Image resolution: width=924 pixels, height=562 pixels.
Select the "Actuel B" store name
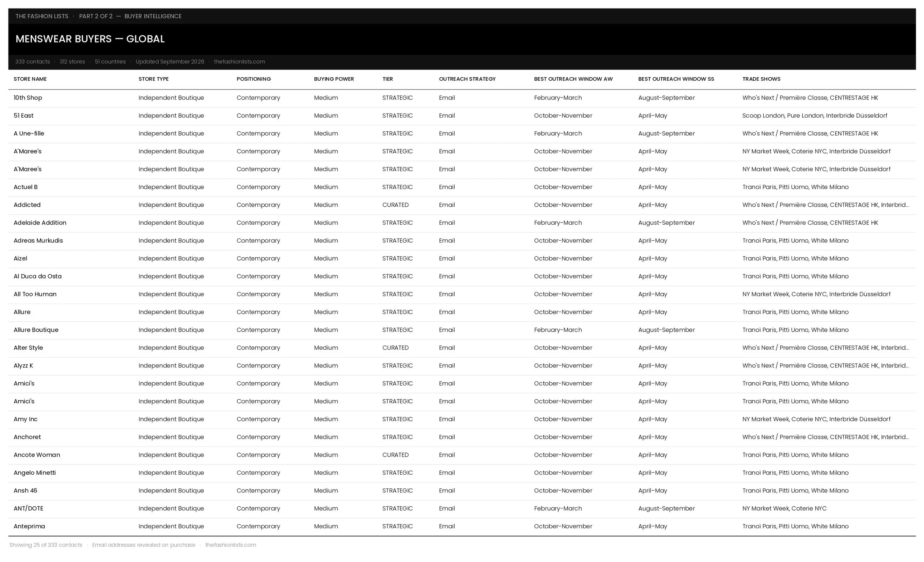point(26,187)
